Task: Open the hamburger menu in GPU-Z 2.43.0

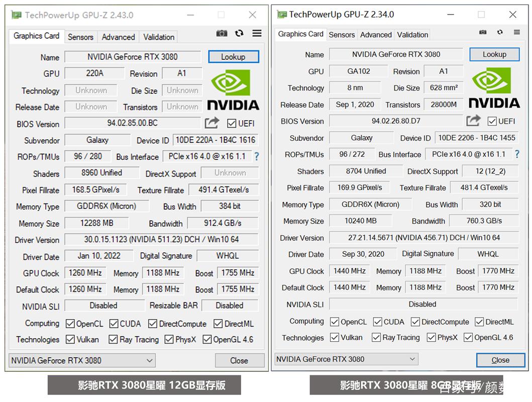Action: click(256, 33)
